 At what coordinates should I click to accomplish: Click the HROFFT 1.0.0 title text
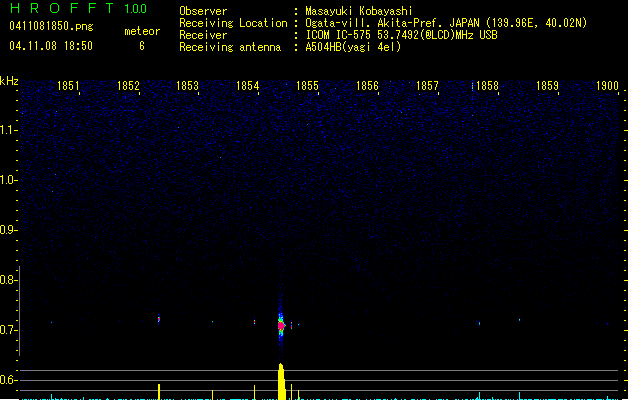78,8
